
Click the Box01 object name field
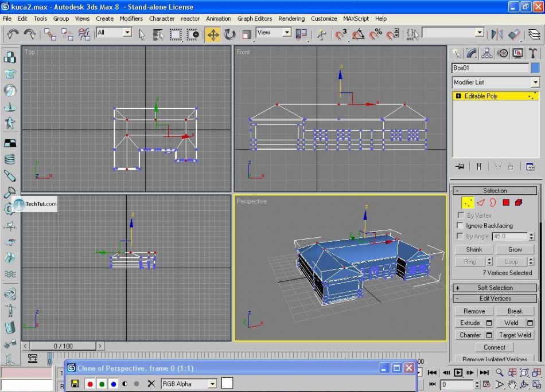(x=490, y=68)
